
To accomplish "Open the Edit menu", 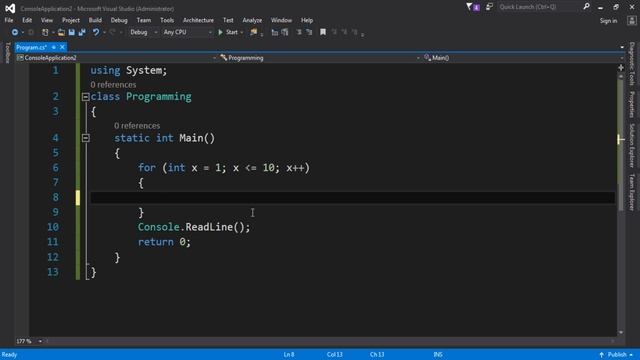I will pos(27,20).
